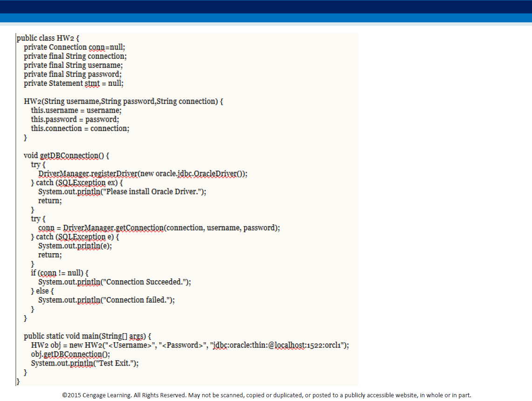
Task: Click 'Test Exit.' println line
Action: [85, 363]
